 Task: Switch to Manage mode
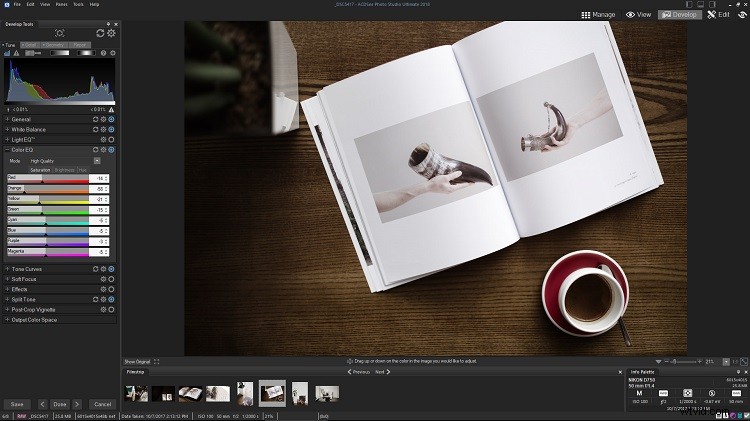[x=598, y=15]
